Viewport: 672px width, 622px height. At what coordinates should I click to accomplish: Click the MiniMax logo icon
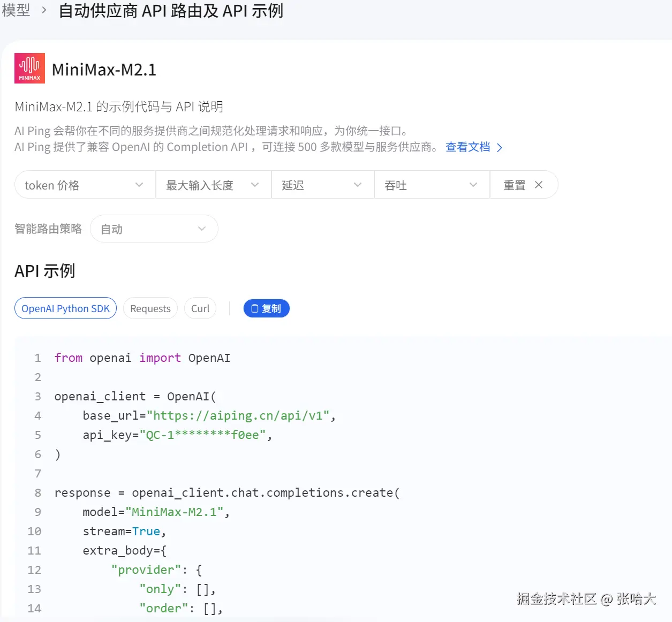[x=29, y=68]
